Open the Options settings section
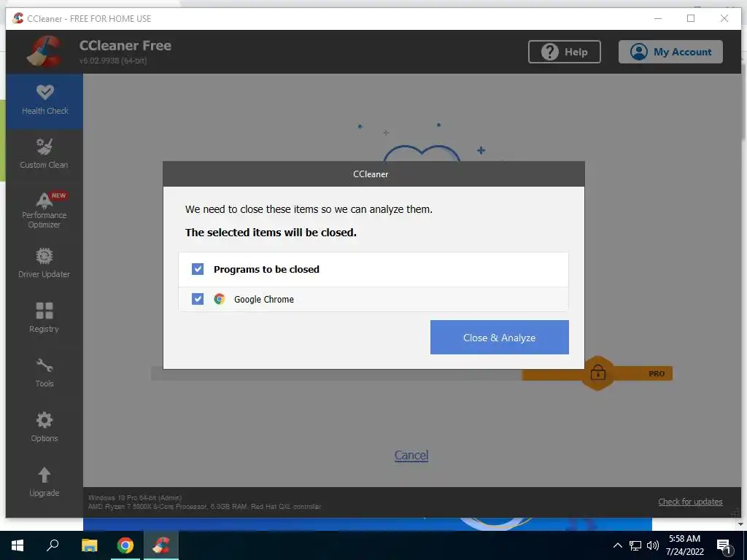Image resolution: width=747 pixels, height=560 pixels. click(44, 427)
